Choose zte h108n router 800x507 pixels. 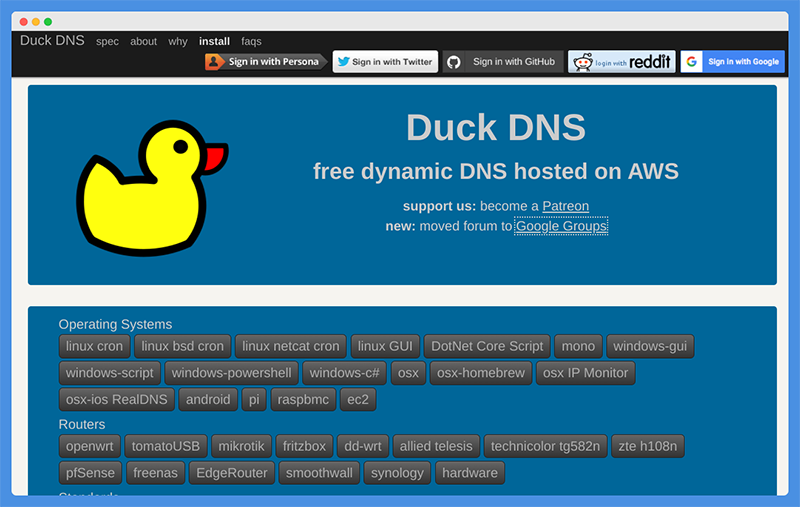[x=648, y=446]
